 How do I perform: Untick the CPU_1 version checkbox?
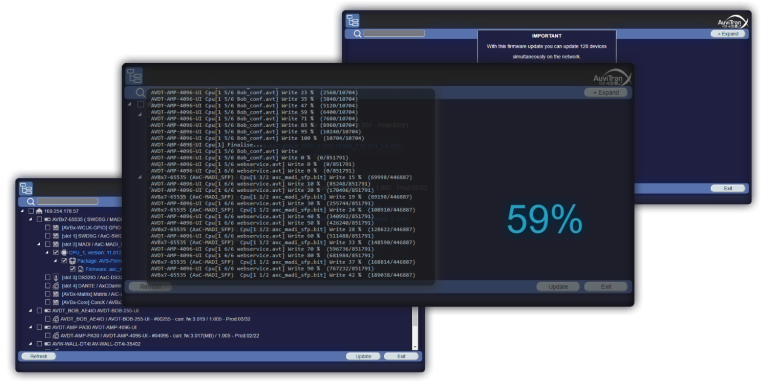pos(56,252)
